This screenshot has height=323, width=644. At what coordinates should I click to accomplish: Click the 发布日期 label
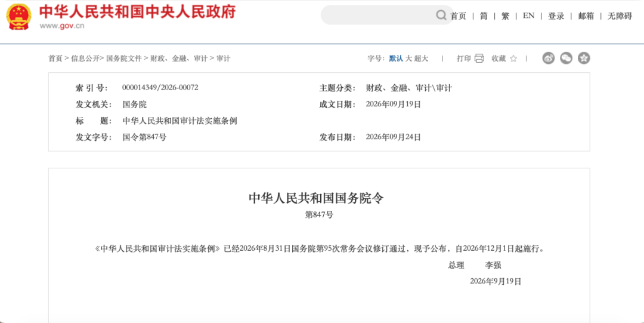point(338,137)
